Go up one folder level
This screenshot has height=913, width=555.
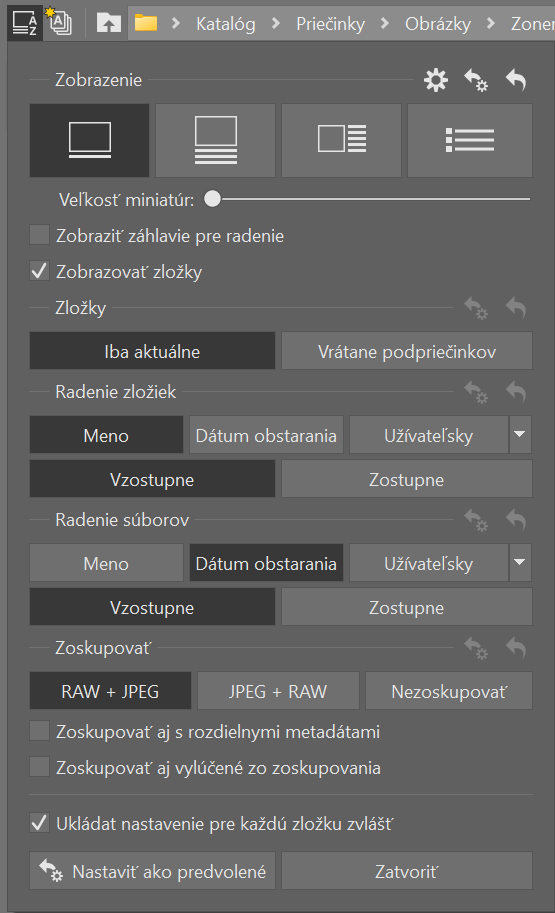(108, 23)
